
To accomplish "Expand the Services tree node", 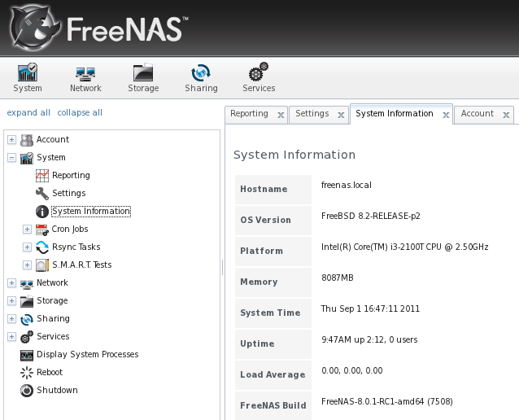I will 11,336.
